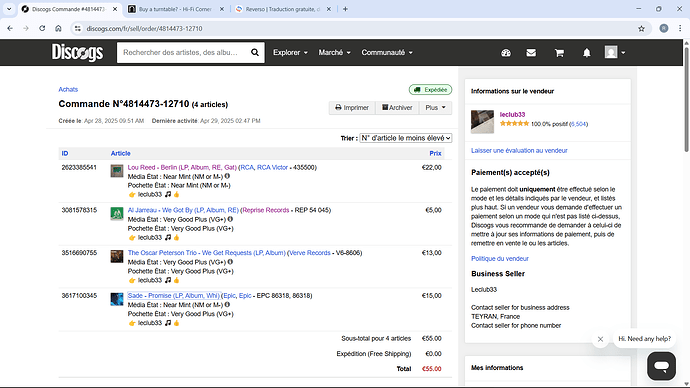690x388 pixels.
Task: Open Al Jarreau - We Got By link
Action: point(183,210)
